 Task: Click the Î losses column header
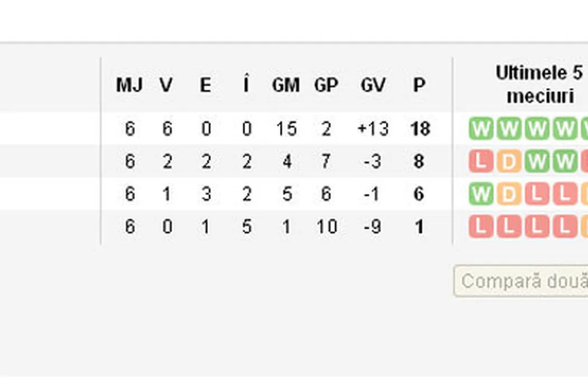[x=246, y=86]
